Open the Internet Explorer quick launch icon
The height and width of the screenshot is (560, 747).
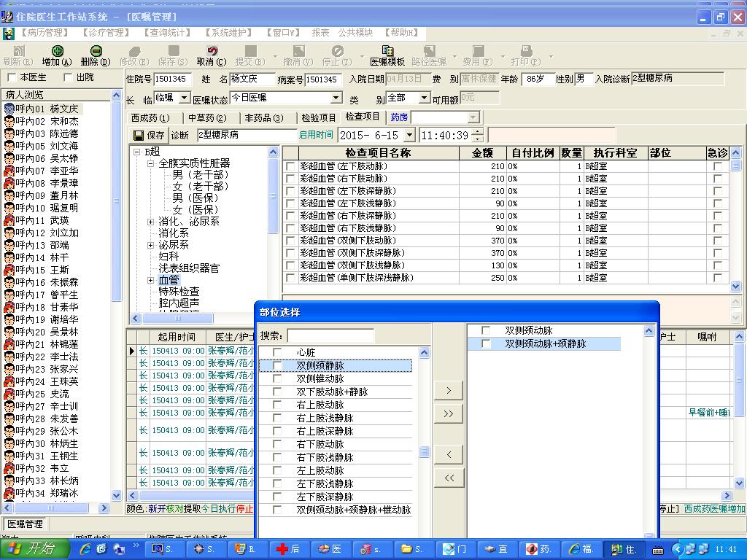tap(86, 549)
